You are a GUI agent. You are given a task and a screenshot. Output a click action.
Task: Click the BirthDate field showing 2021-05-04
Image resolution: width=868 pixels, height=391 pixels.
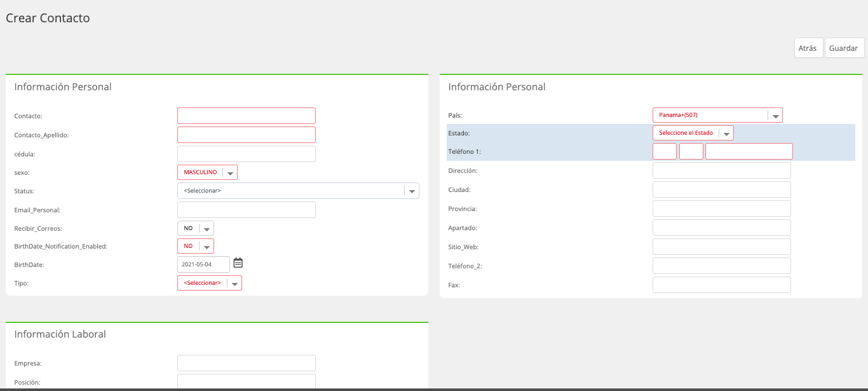point(203,264)
